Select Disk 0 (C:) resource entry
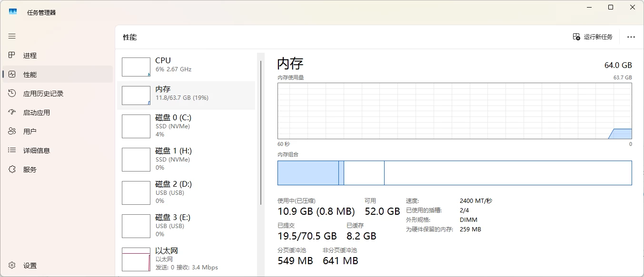This screenshot has width=644, height=277. pos(186,126)
